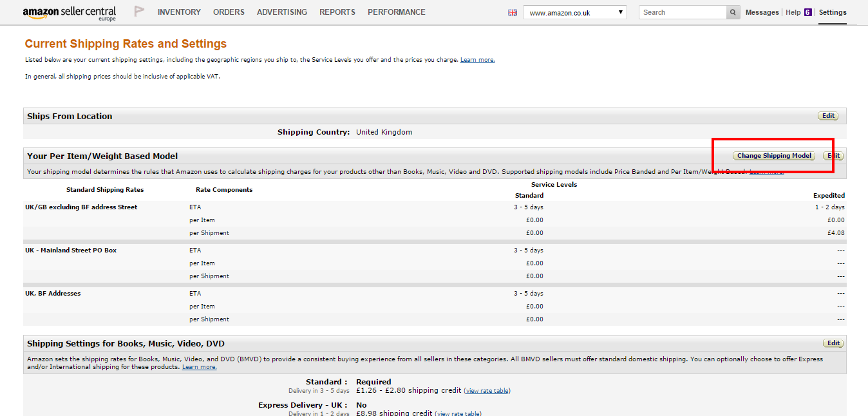Edit the Per Item/Weight Based Model section
868x416 pixels.
[834, 156]
